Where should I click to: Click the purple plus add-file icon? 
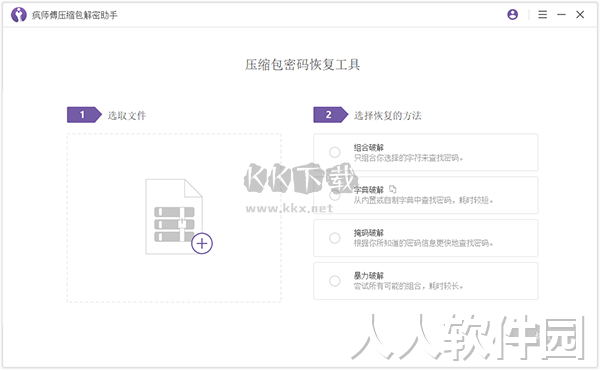(202, 243)
